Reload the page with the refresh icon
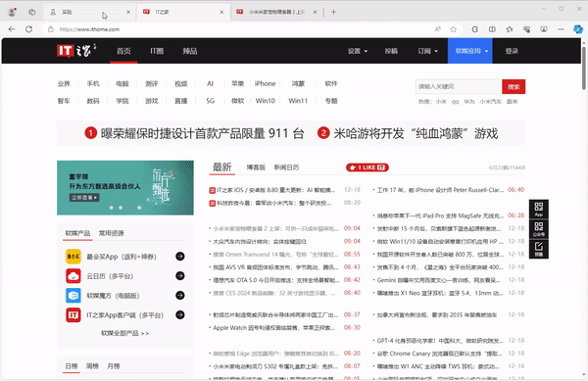This screenshot has width=588, height=381. 28,29
